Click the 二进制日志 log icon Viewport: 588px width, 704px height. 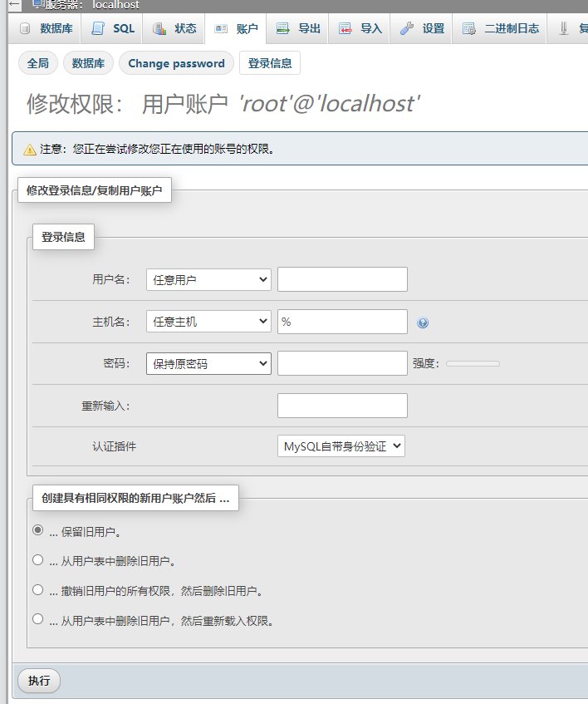469,29
